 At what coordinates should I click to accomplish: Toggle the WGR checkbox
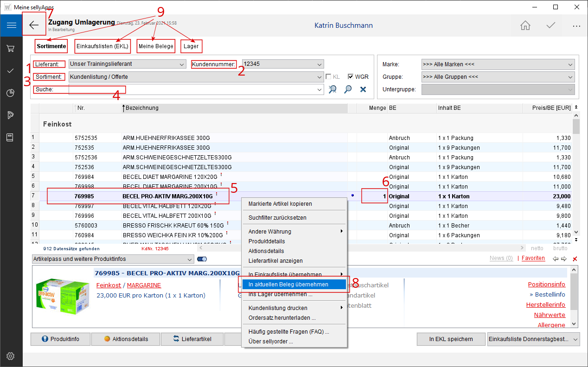351,77
